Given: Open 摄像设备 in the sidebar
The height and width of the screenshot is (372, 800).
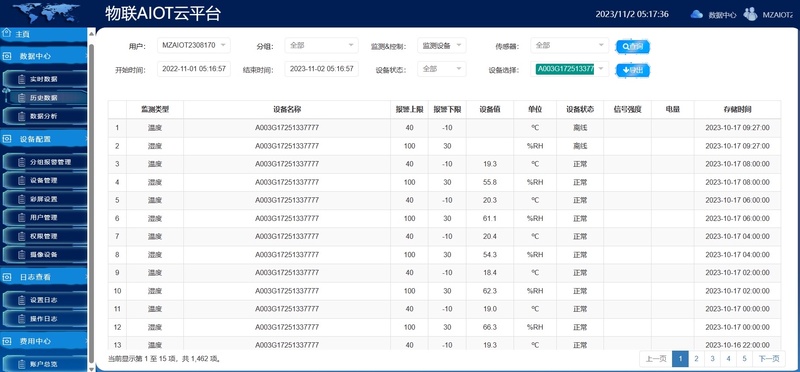Looking at the screenshot, I should coord(45,255).
